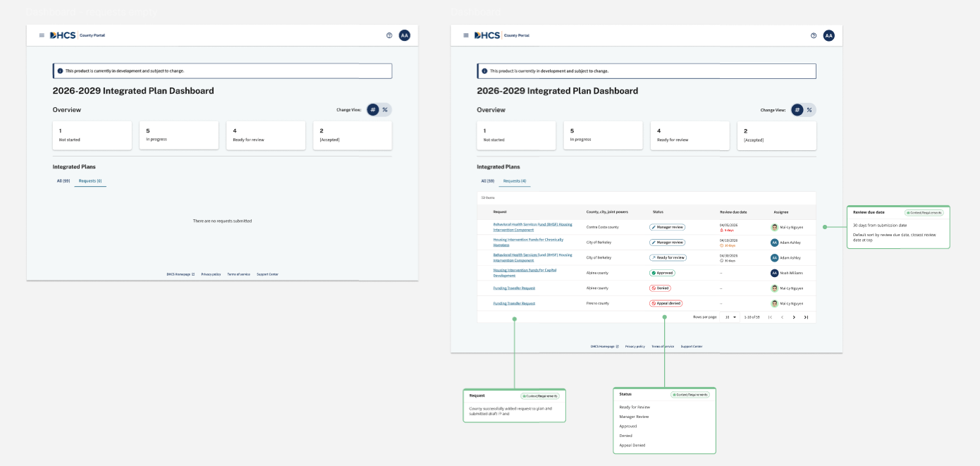Click 'There are no requests submitted' message
This screenshot has height=466, width=980.
coord(222,221)
